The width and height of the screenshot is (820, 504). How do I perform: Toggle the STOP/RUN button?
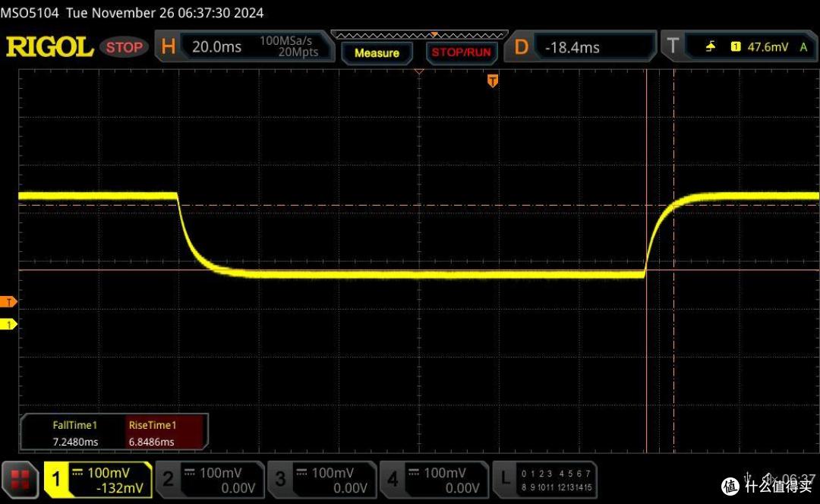462,52
